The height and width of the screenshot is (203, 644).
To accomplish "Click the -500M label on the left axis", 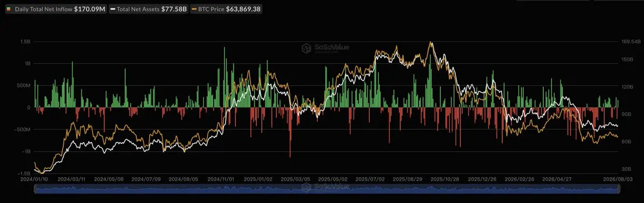I will (23, 129).
